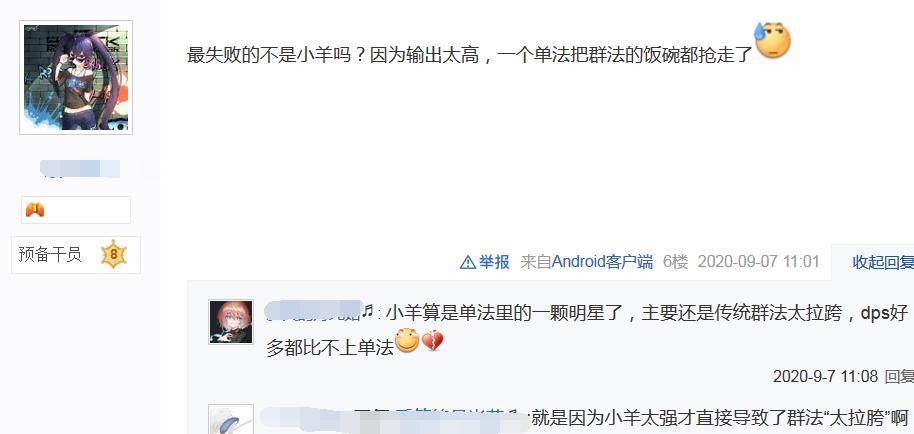The image size is (914, 434).
Task: Reply via 回复 next to 11:08 timestamp
Action: [899, 376]
